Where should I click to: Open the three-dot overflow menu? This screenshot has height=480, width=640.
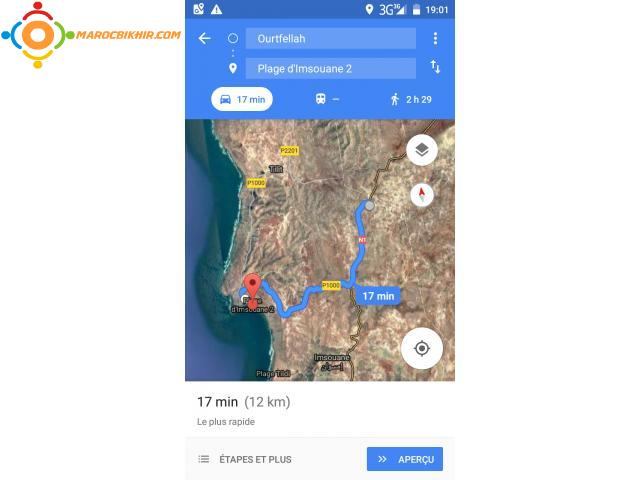click(436, 38)
